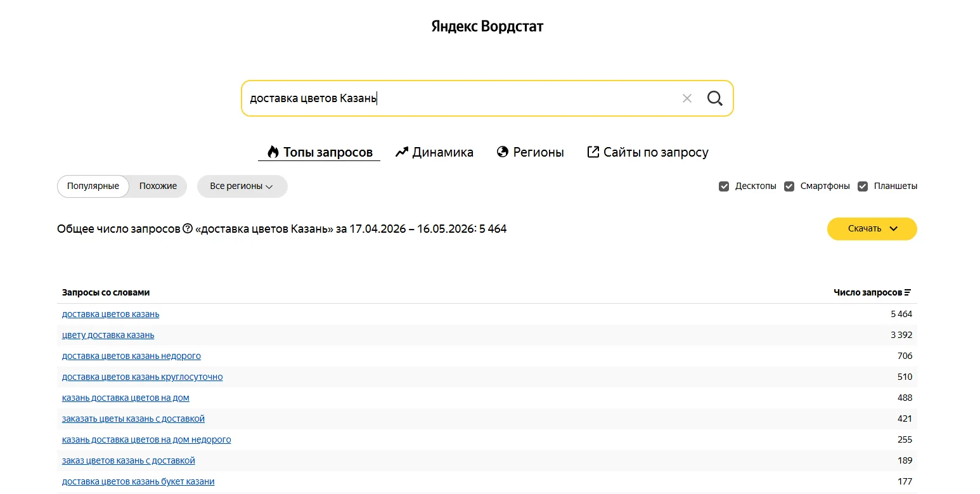Screen dimensions: 980x494
Task: Open the help question mark next to total queries
Action: pos(188,228)
